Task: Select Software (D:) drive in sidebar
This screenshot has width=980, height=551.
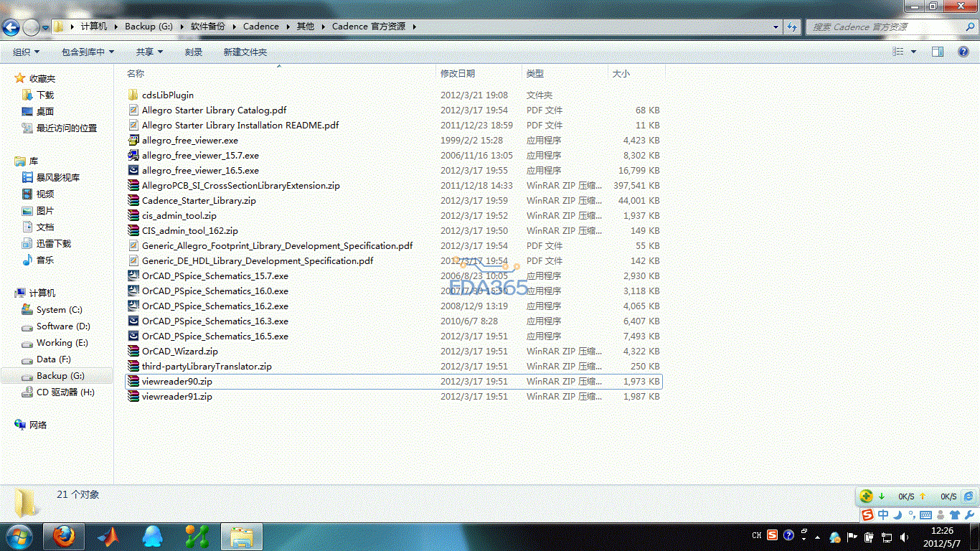Action: 65,326
